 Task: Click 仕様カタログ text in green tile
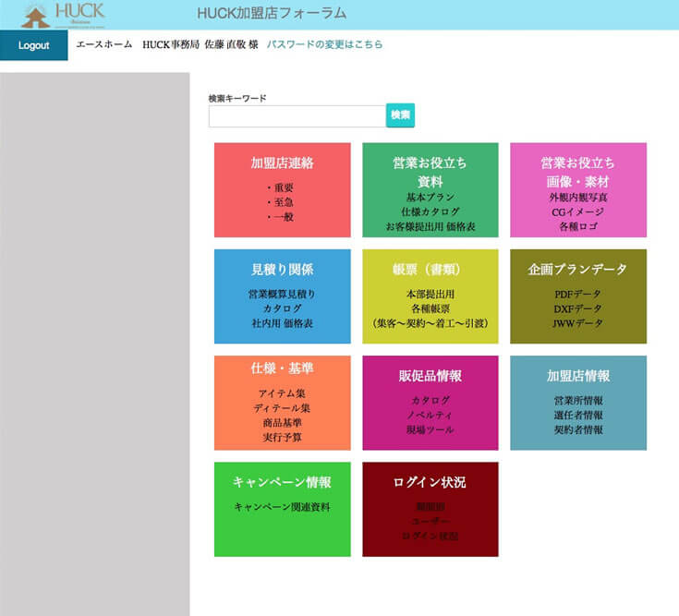(x=430, y=212)
